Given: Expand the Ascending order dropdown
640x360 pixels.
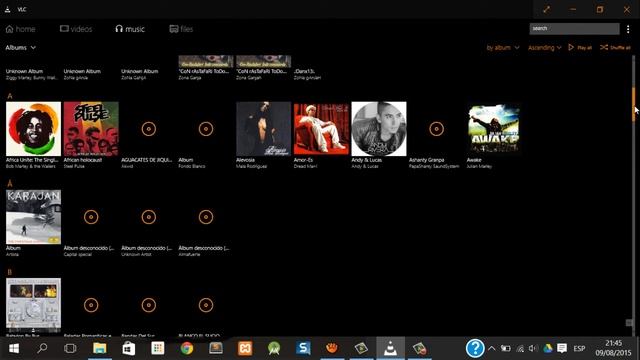Looking at the screenshot, I should pyautogui.click(x=544, y=48).
